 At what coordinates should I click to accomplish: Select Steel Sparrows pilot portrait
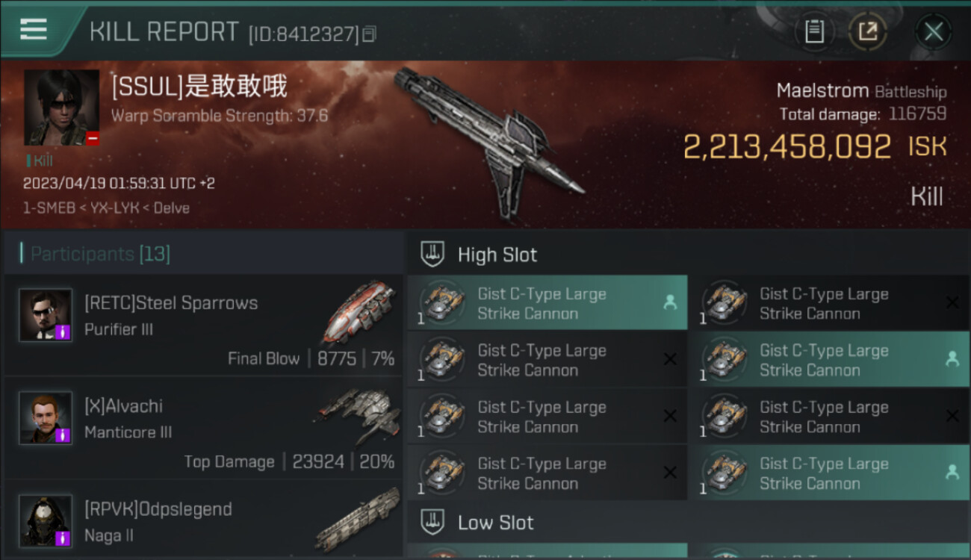click(x=46, y=315)
